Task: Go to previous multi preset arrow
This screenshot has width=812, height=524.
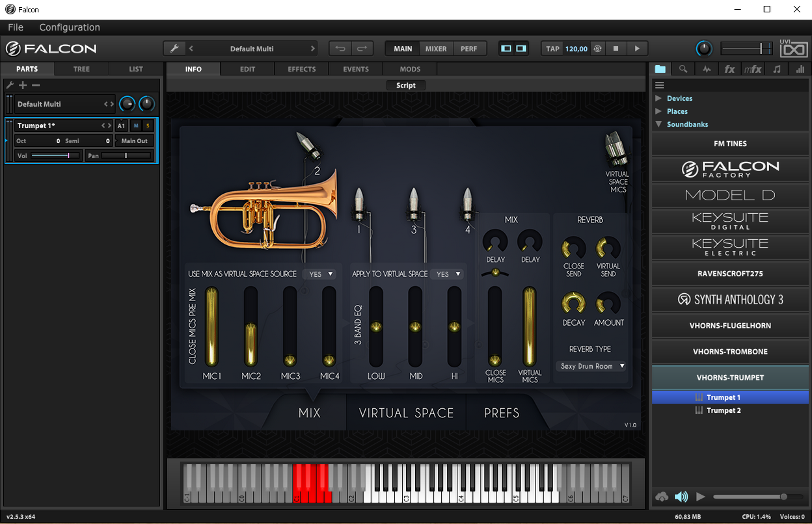Action: pyautogui.click(x=191, y=49)
